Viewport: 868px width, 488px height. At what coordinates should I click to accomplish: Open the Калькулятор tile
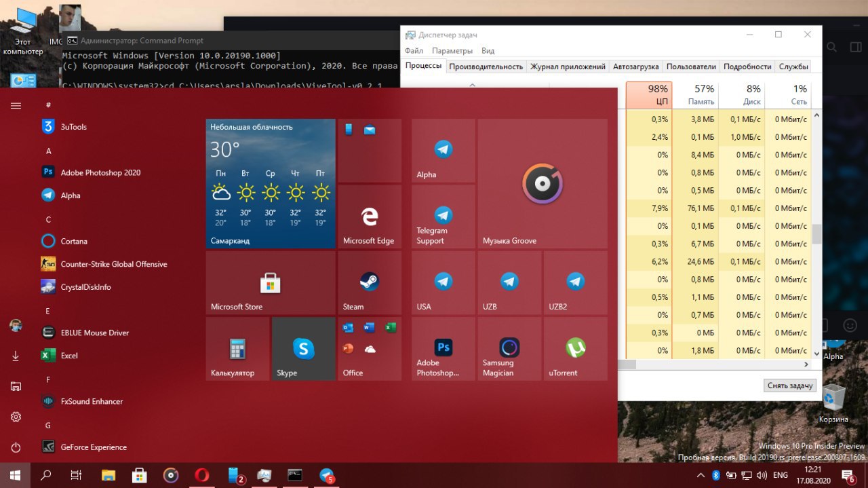pyautogui.click(x=237, y=348)
